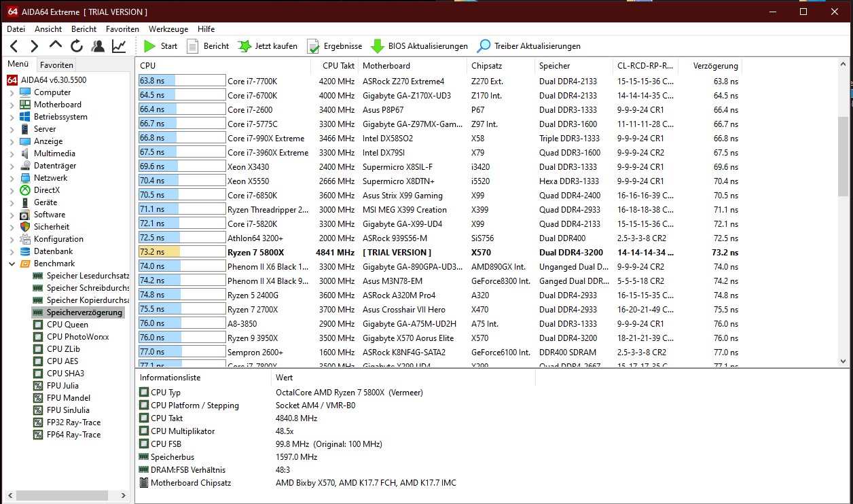
Task: Expand the Multimedia tree node
Action: (12, 154)
